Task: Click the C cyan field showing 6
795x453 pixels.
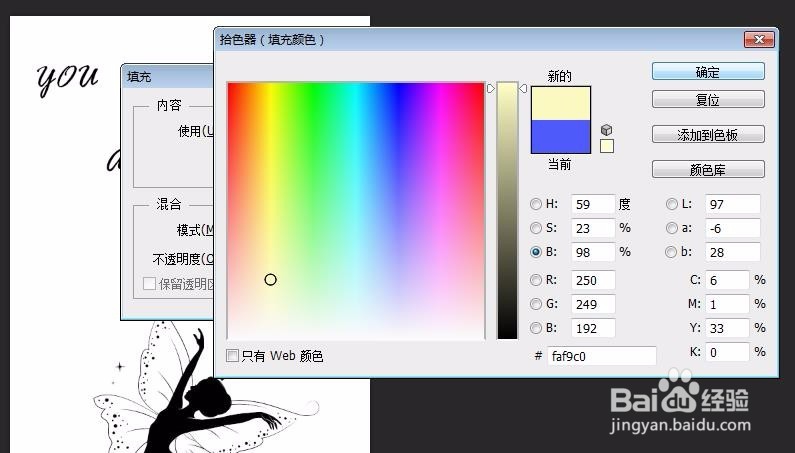Action: [727, 280]
